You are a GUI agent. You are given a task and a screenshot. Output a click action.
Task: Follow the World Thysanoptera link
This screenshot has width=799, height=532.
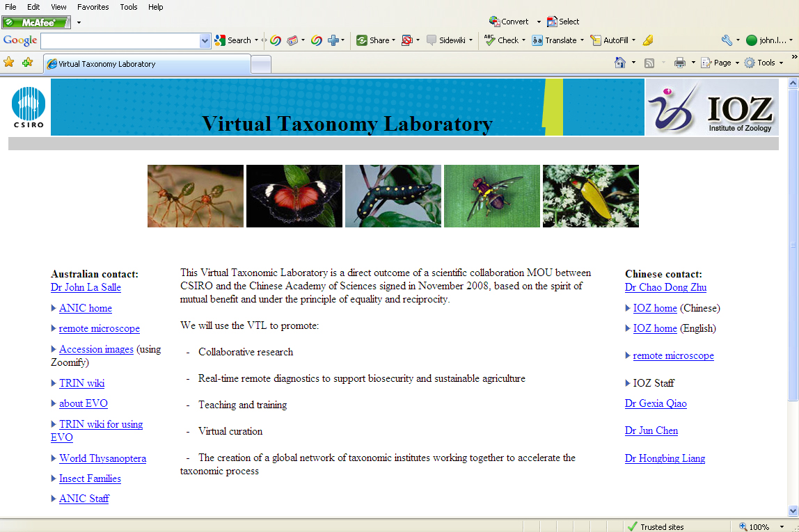pos(102,458)
